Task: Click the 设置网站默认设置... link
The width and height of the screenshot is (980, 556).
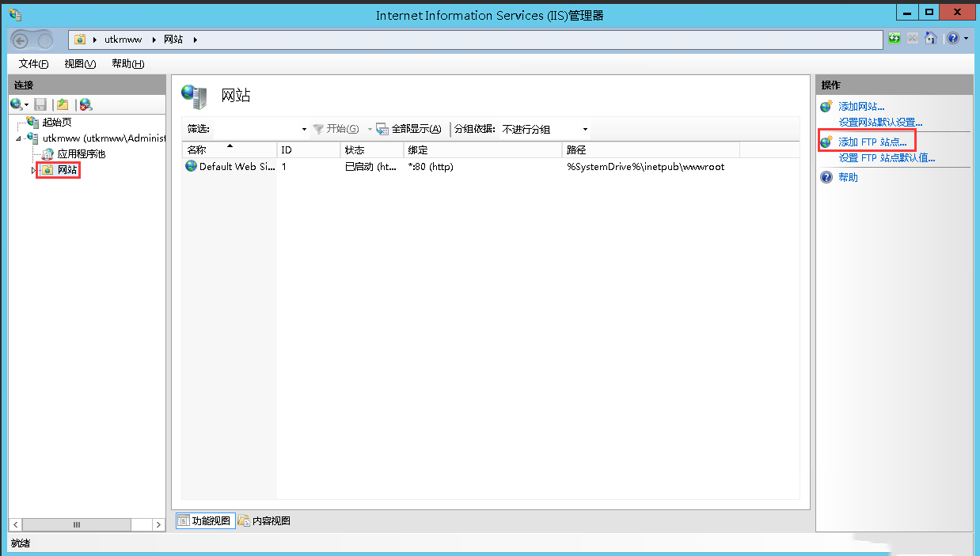Action: (880, 123)
